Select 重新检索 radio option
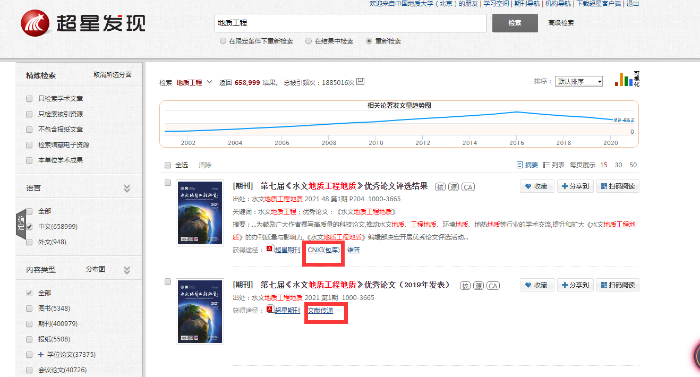The height and width of the screenshot is (377, 700). [369, 41]
